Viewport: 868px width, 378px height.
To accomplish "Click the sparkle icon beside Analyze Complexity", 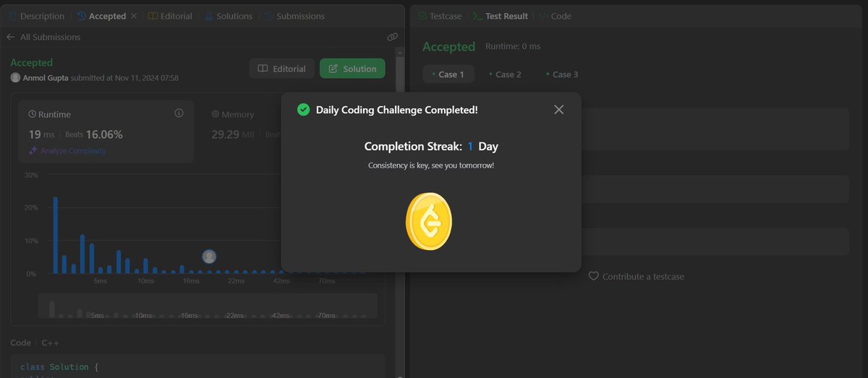I will [33, 151].
